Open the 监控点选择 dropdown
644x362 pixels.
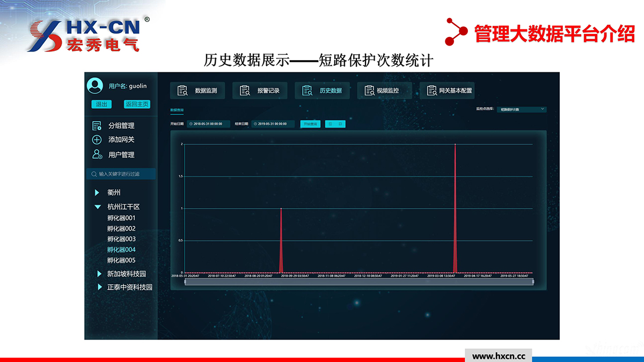pos(522,109)
